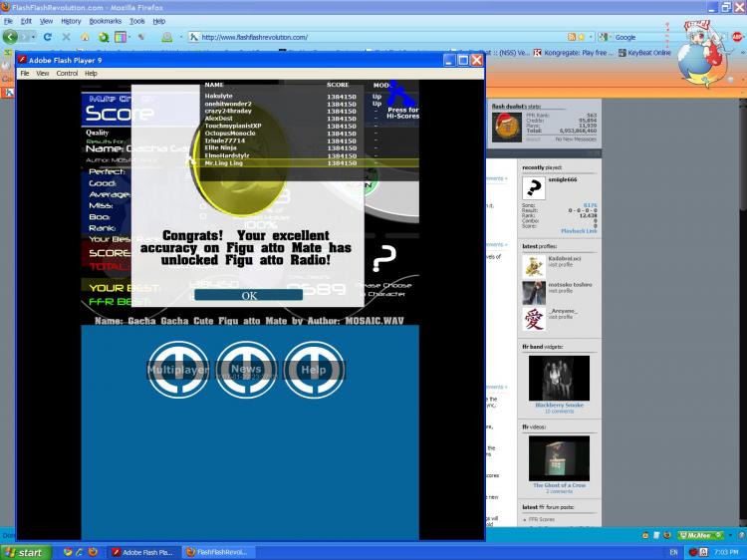Open Firefox's Tools menu
The height and width of the screenshot is (560, 747).
pos(137,21)
